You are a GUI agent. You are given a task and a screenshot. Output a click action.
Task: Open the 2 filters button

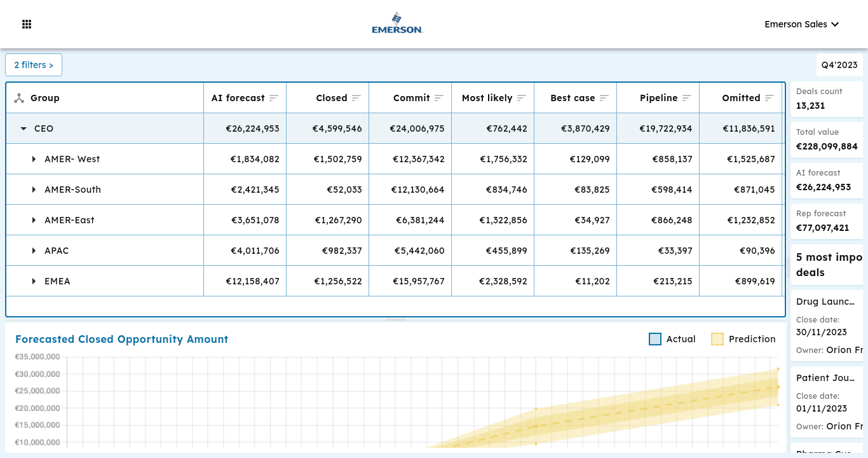[34, 65]
